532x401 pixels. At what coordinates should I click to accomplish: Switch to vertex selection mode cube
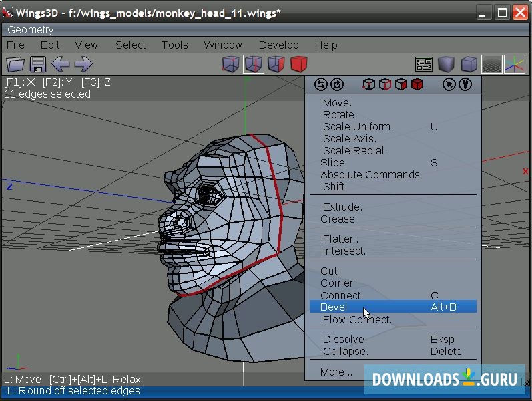coord(230,64)
